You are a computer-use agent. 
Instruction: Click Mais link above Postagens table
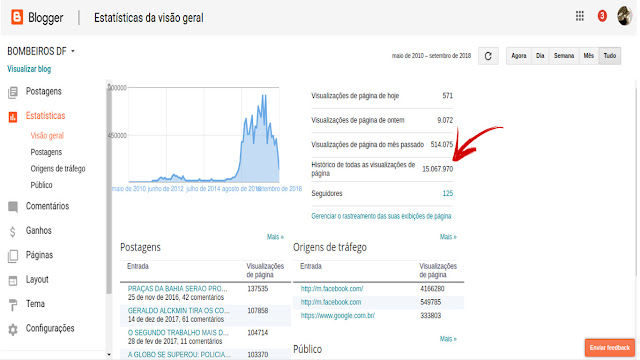pyautogui.click(x=275, y=237)
